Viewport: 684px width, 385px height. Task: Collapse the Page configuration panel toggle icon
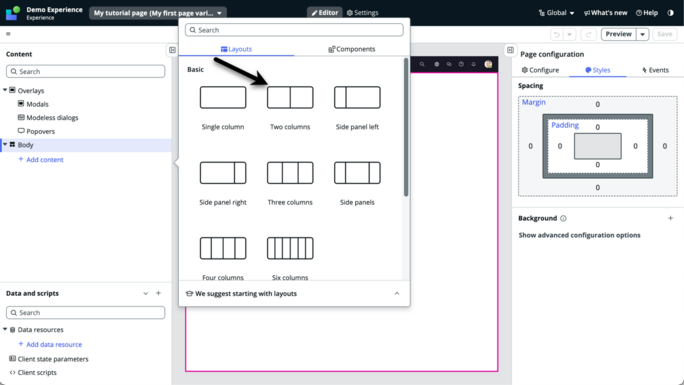coord(510,50)
